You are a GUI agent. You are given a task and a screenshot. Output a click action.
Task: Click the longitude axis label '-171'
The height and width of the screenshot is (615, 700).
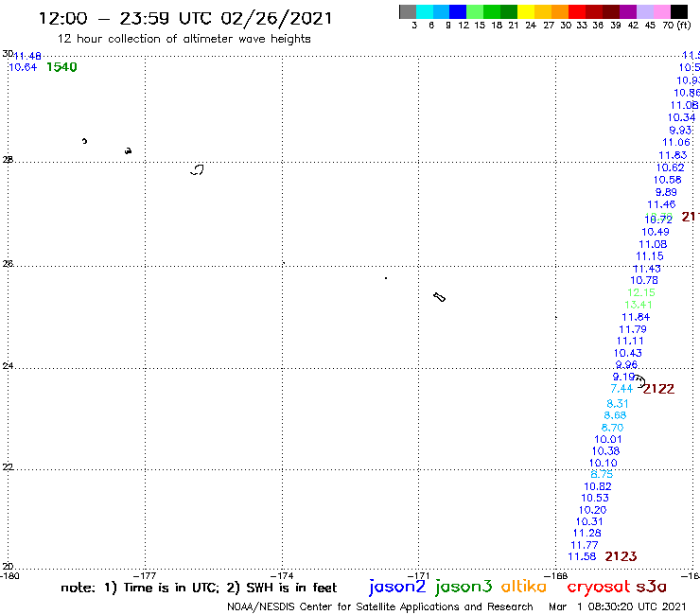419,575
